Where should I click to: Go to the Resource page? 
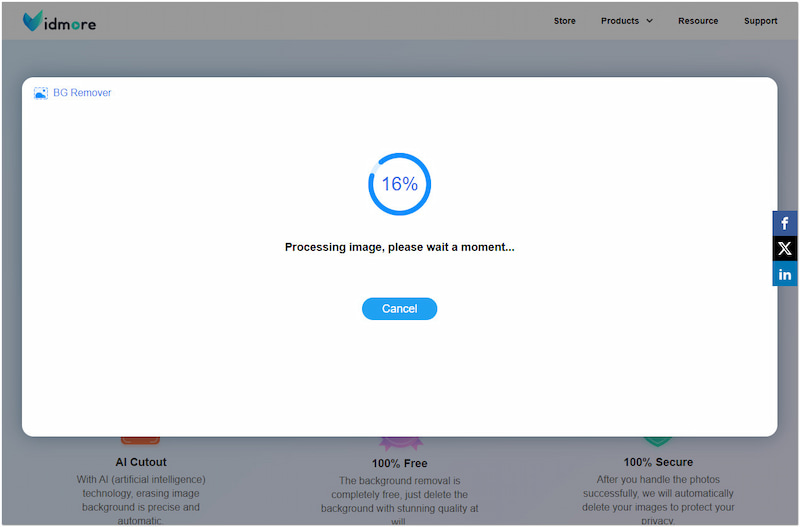(x=697, y=21)
